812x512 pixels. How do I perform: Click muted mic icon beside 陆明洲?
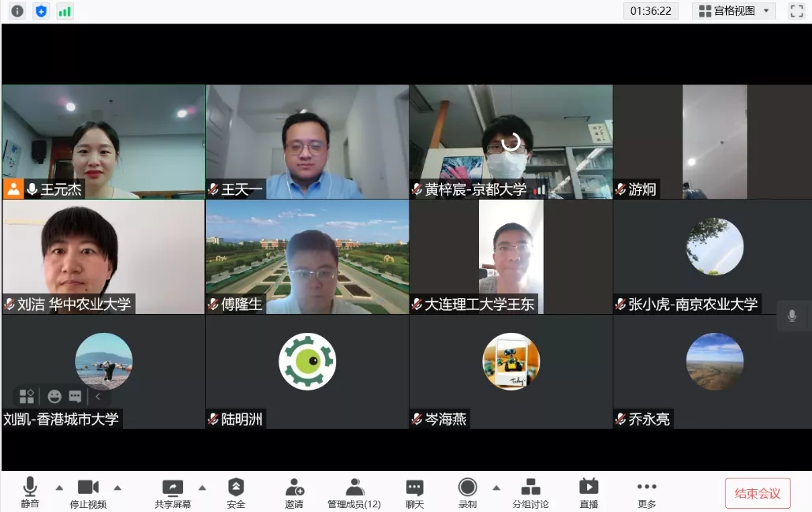coord(213,420)
